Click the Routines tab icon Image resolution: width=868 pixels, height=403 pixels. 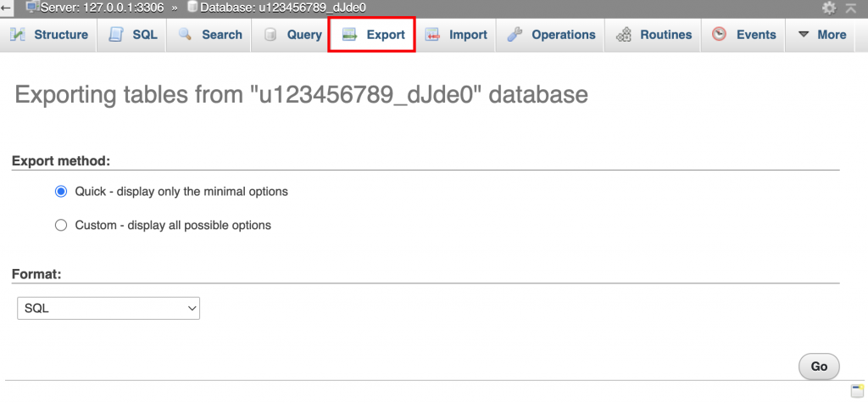coord(623,35)
